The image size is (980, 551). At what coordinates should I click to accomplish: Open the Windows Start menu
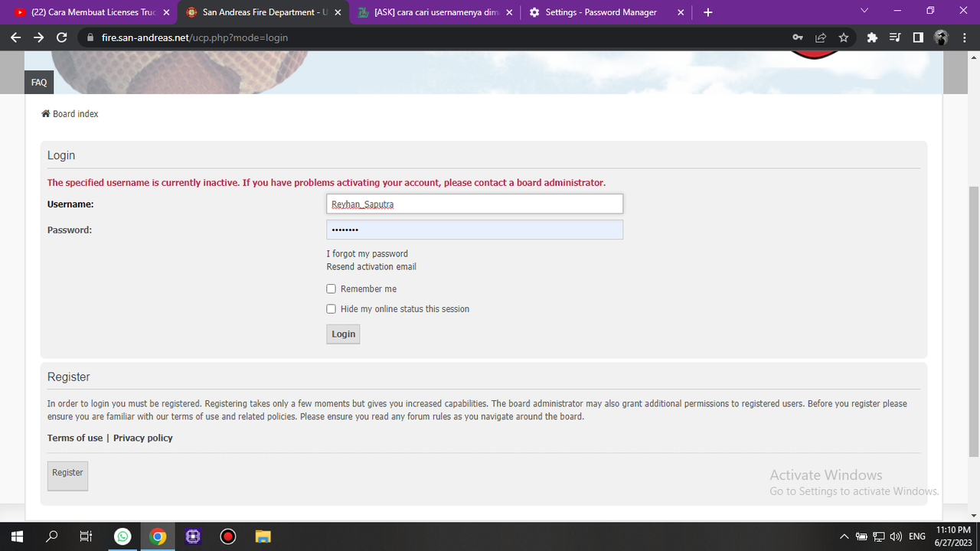tap(17, 536)
